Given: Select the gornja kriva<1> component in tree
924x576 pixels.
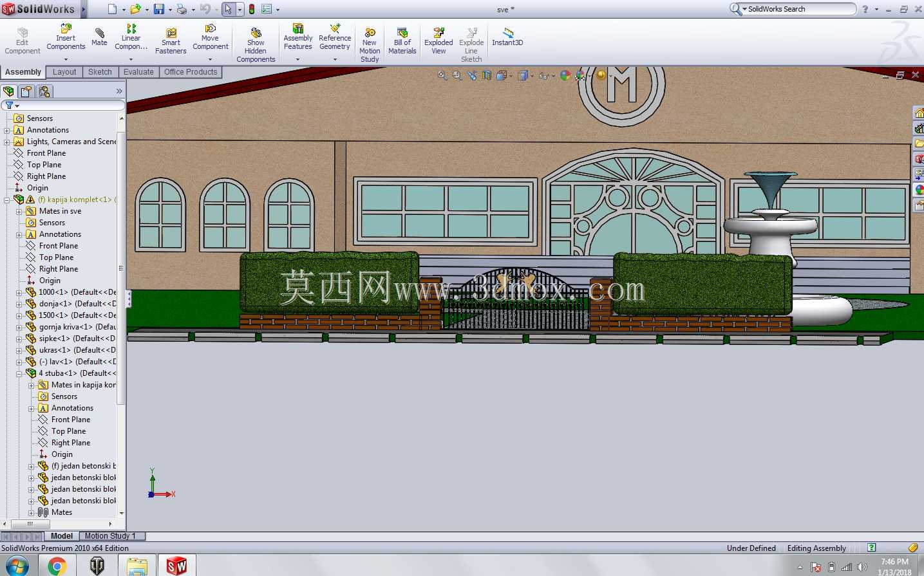Looking at the screenshot, I should pos(71,327).
